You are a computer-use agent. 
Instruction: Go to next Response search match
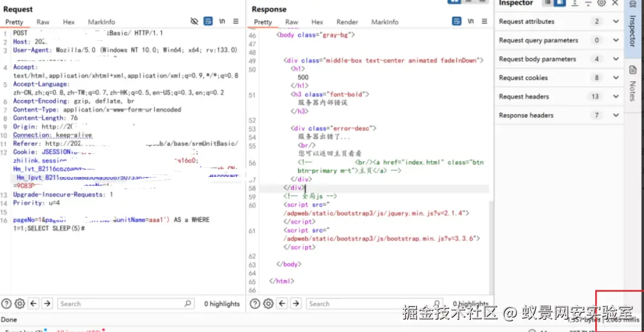click(296, 304)
